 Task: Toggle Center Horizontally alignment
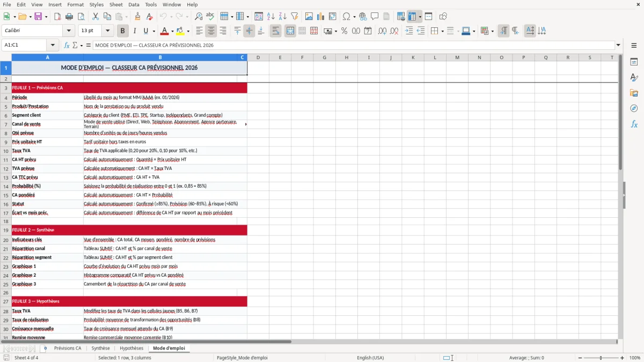pyautogui.click(x=211, y=31)
